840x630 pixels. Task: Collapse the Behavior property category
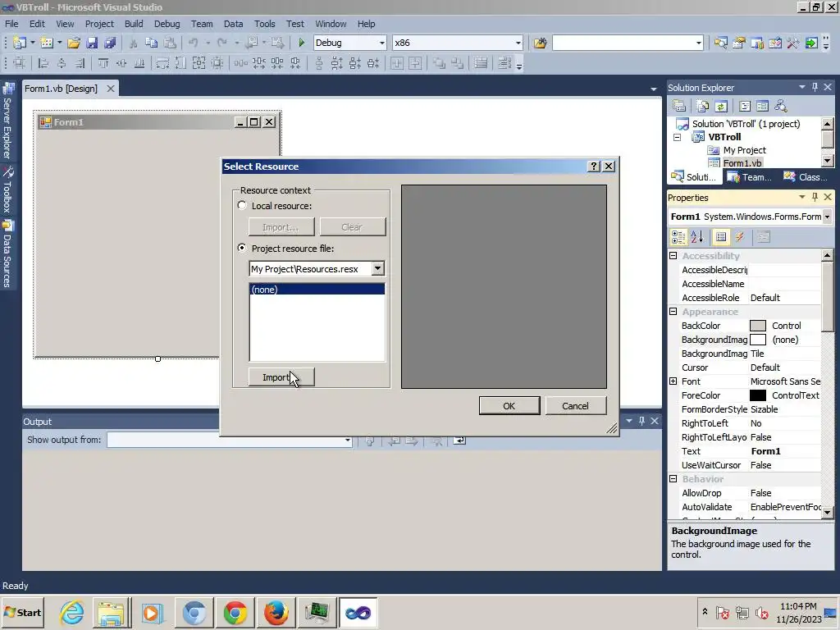[673, 478]
